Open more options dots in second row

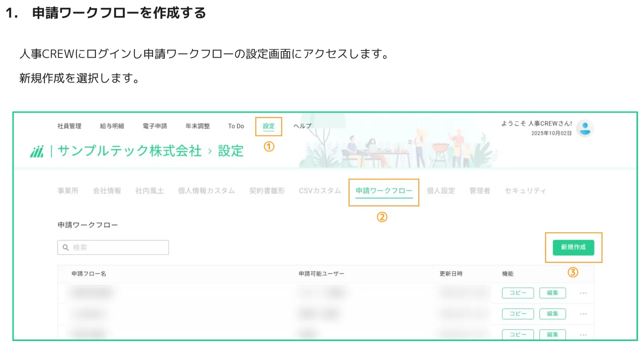[x=583, y=314]
